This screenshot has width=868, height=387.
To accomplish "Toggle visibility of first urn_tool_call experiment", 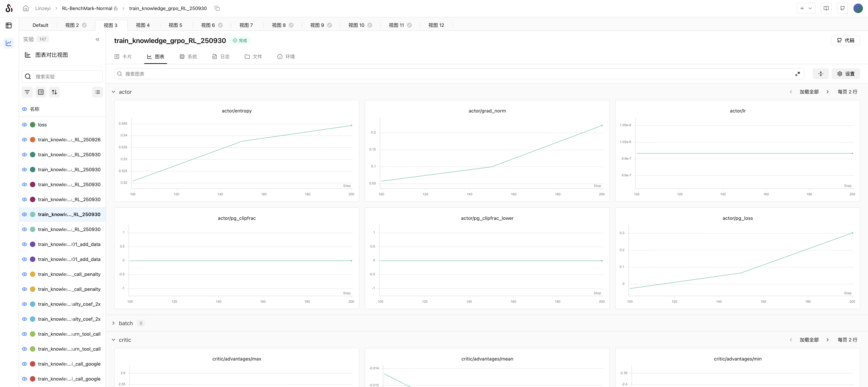I will 24,334.
